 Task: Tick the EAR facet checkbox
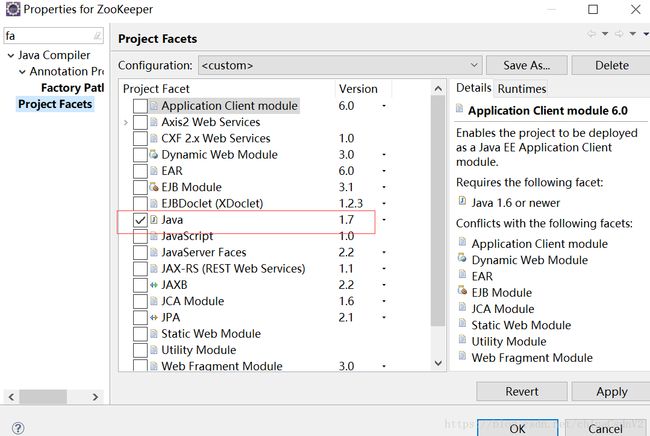(140, 171)
